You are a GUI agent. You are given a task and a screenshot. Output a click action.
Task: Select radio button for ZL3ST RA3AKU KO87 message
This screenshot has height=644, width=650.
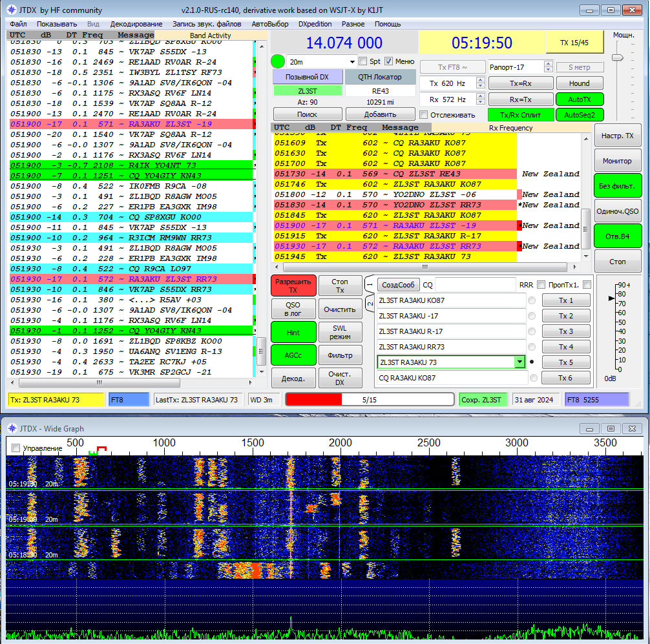[532, 300]
